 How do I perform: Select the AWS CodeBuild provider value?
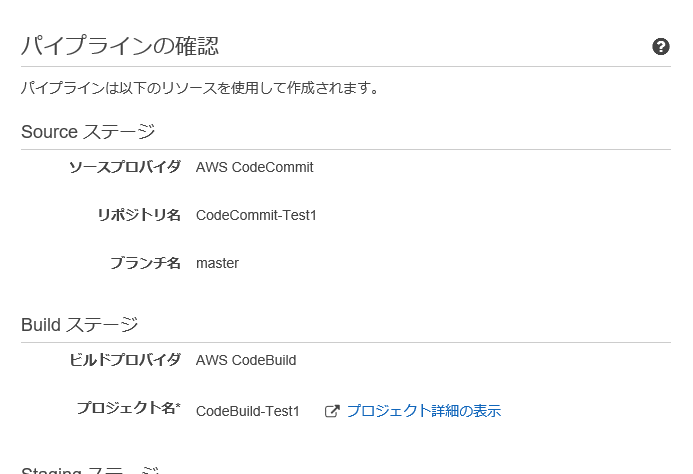point(246,360)
